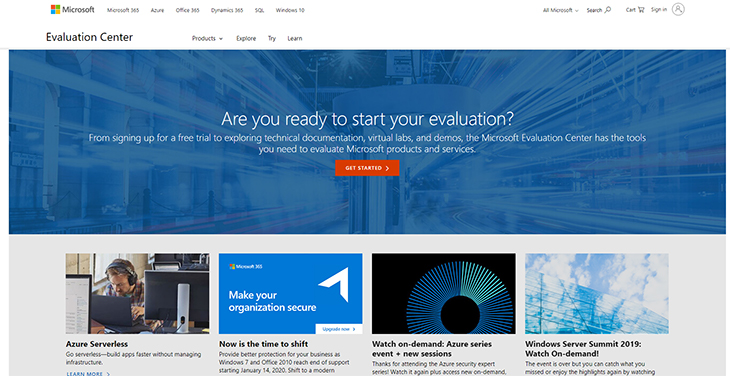Click the Microsoft logo icon

coord(55,9)
